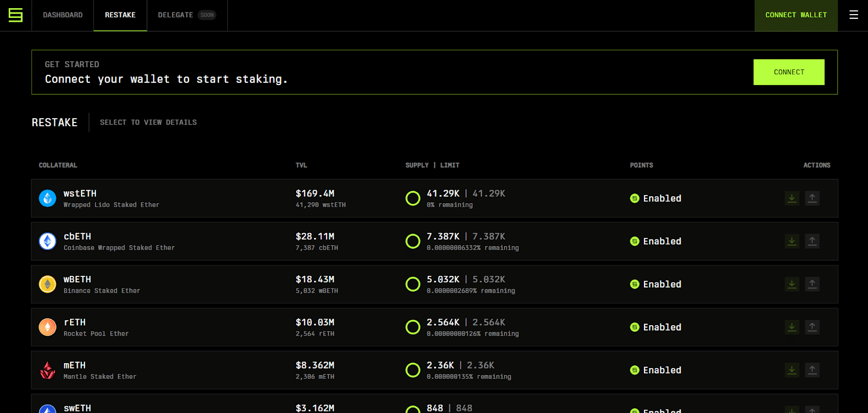Click the wBETH collateral name

pyautogui.click(x=78, y=279)
